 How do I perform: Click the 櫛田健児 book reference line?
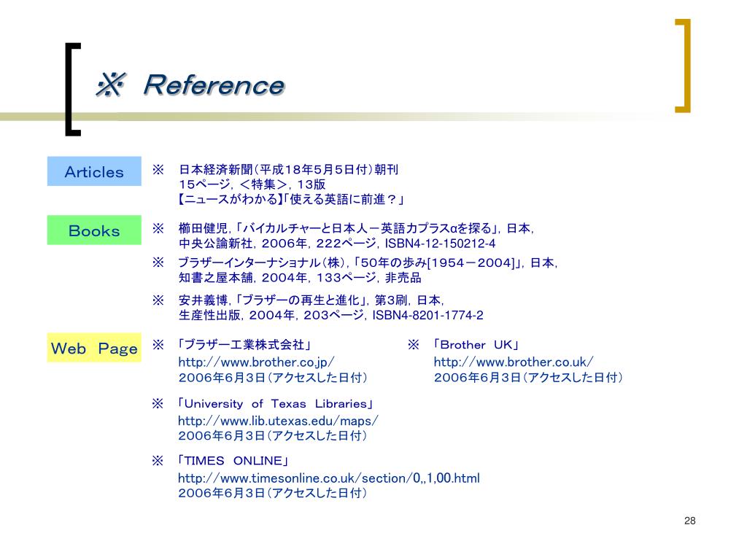point(356,228)
